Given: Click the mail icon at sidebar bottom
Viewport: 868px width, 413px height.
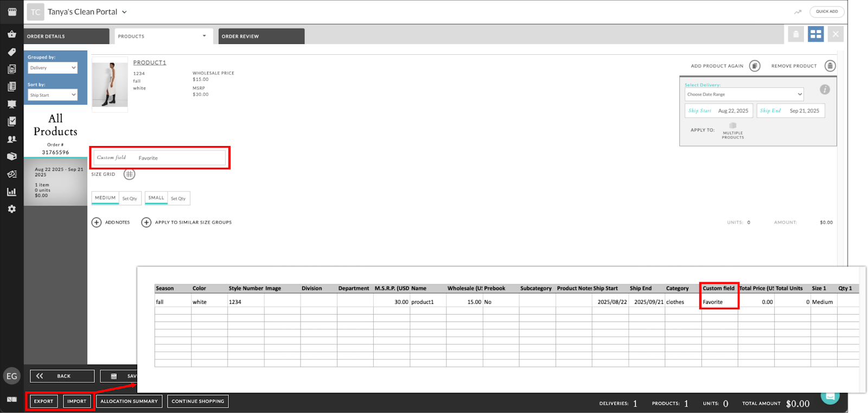Looking at the screenshot, I should (x=12, y=399).
